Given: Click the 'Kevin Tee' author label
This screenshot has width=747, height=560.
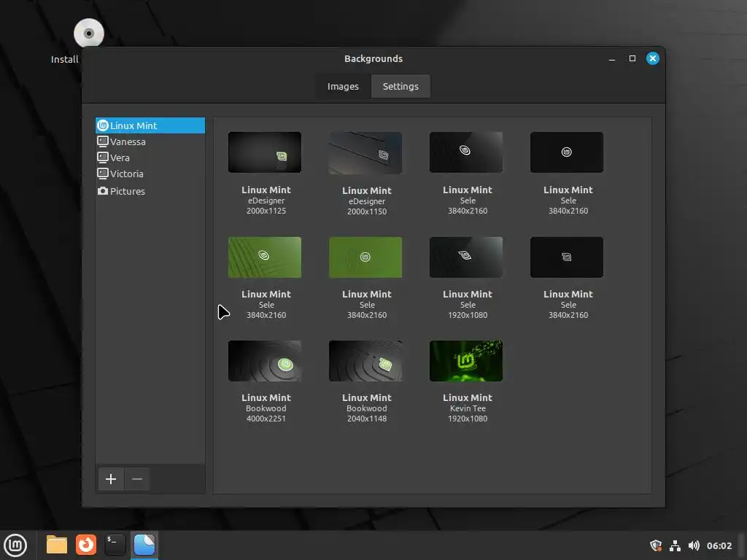Looking at the screenshot, I should coord(468,408).
